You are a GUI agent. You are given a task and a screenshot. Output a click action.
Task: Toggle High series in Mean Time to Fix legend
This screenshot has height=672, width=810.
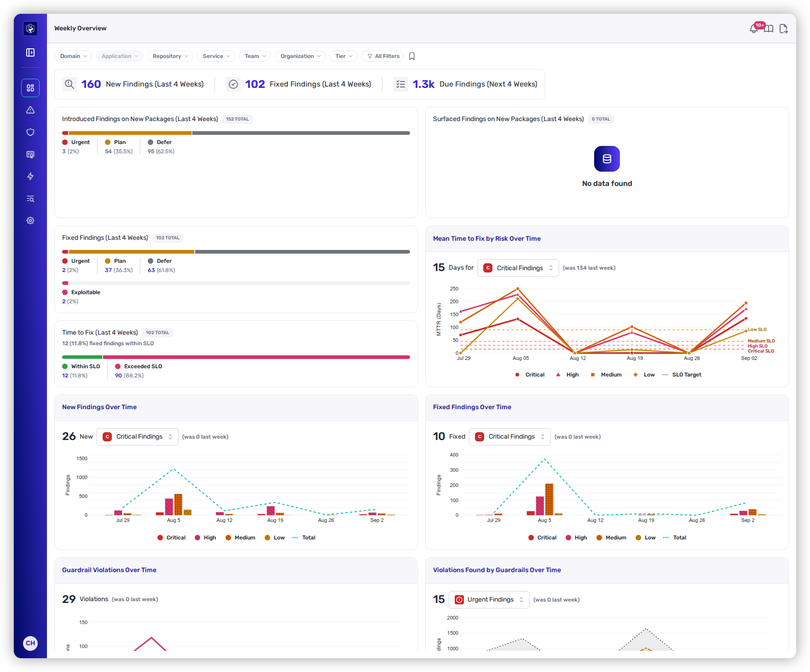[567, 375]
